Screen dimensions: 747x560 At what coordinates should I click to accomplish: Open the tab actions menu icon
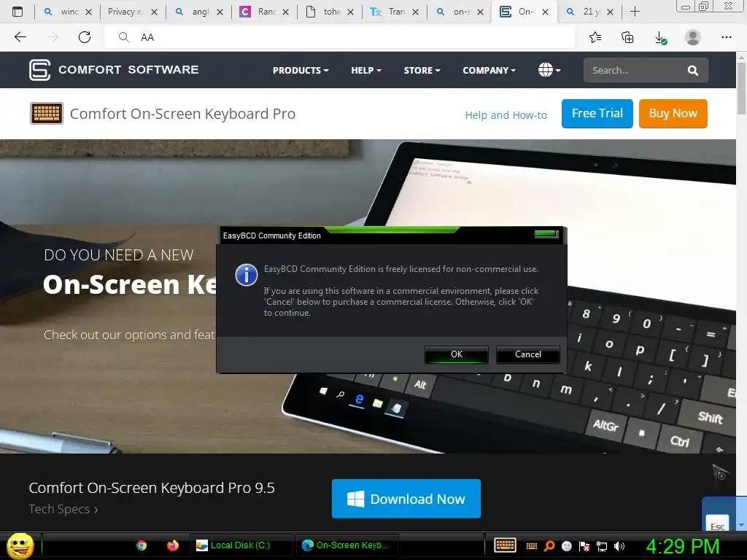pyautogui.click(x=18, y=12)
